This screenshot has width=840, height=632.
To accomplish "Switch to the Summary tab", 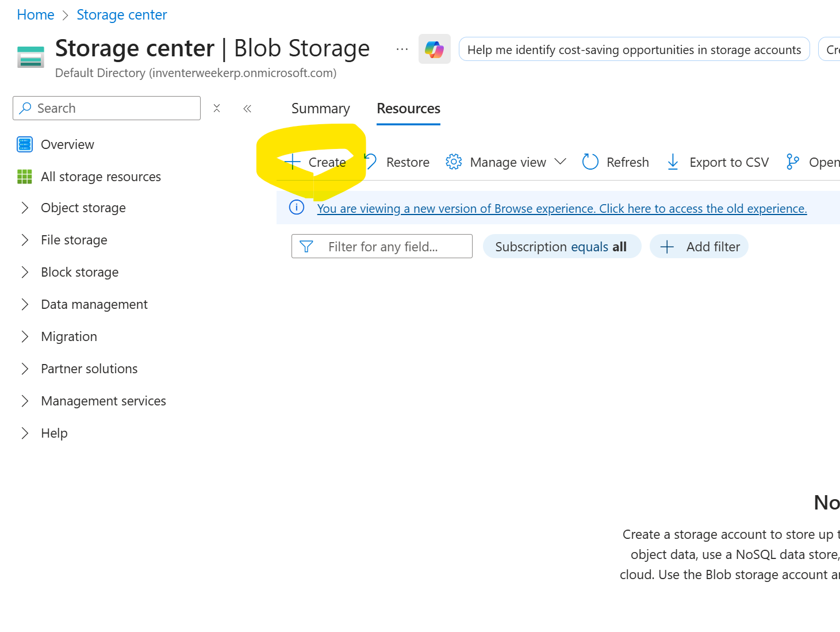I will 320,109.
